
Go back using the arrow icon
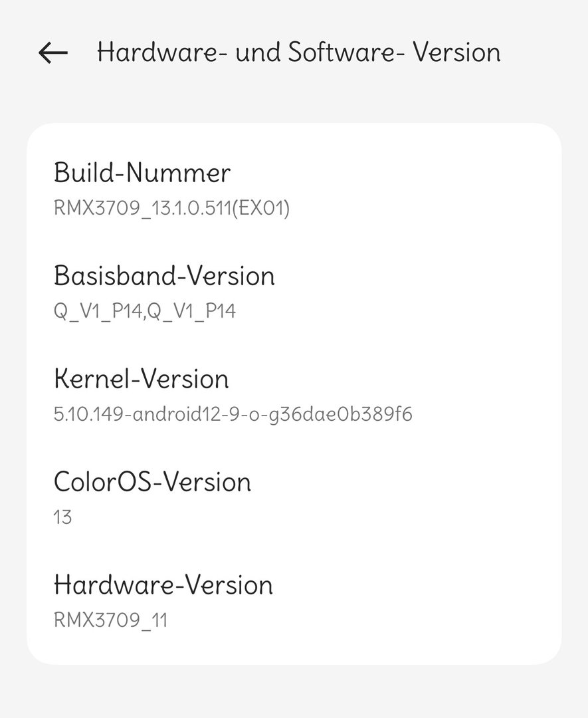[x=53, y=53]
